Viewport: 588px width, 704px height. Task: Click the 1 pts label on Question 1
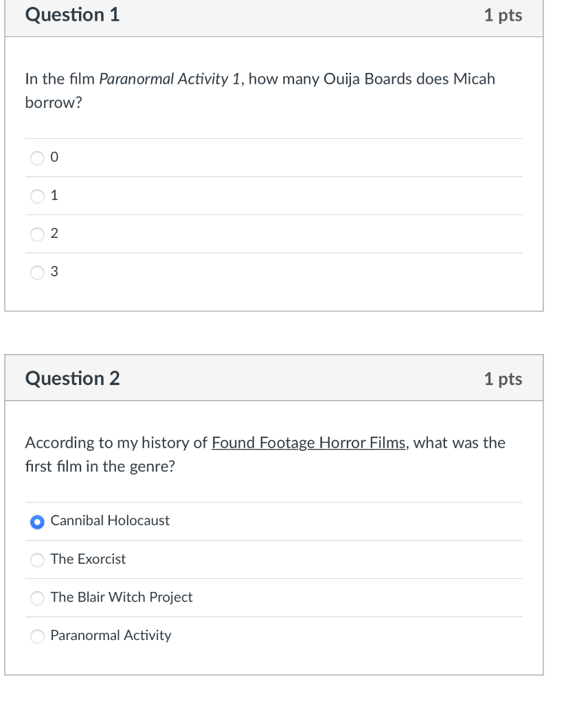503,15
